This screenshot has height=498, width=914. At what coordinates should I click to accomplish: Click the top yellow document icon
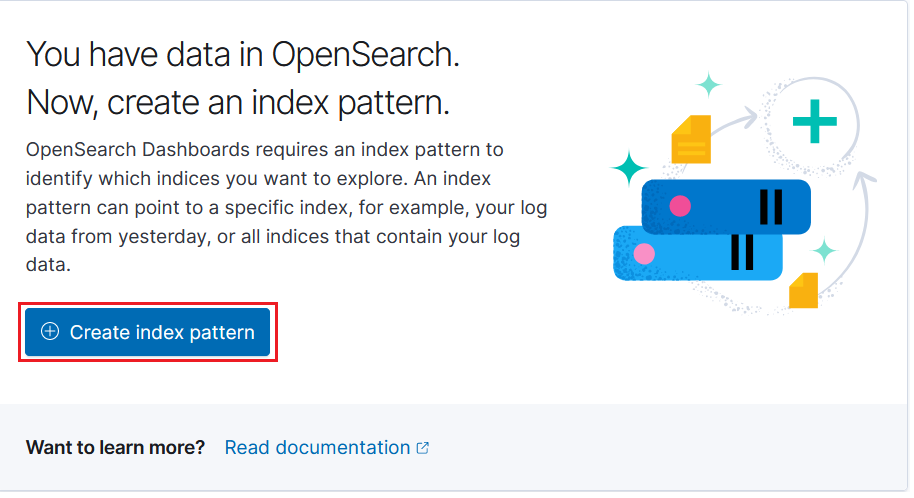(x=691, y=139)
